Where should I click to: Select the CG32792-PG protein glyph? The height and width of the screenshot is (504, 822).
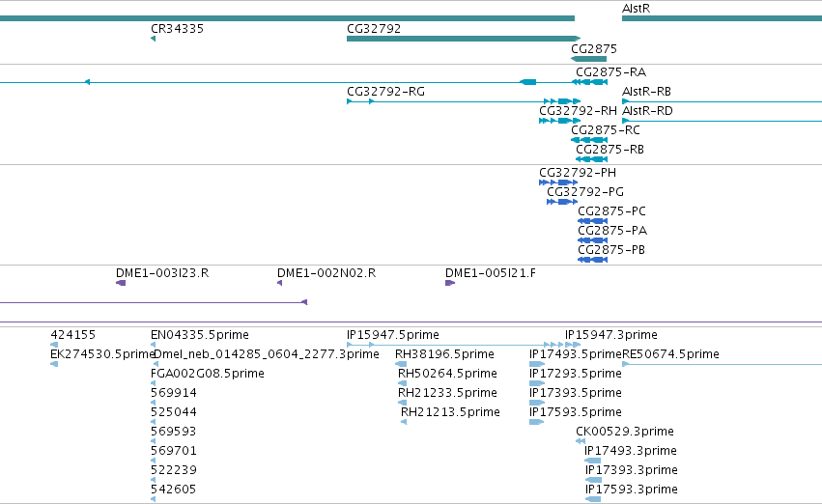pyautogui.click(x=562, y=202)
